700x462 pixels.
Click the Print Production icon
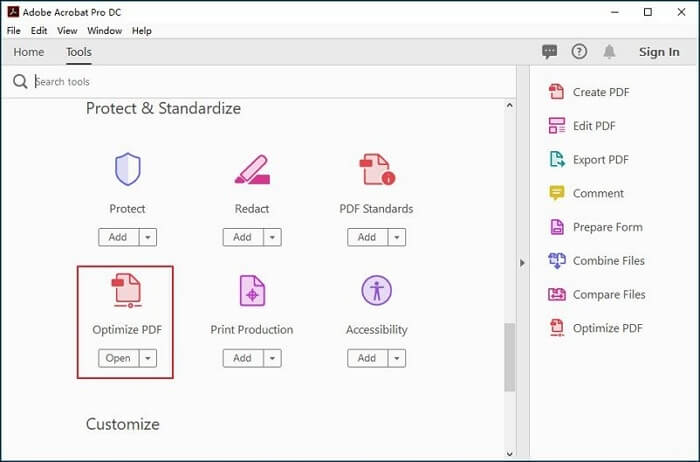coord(252,291)
